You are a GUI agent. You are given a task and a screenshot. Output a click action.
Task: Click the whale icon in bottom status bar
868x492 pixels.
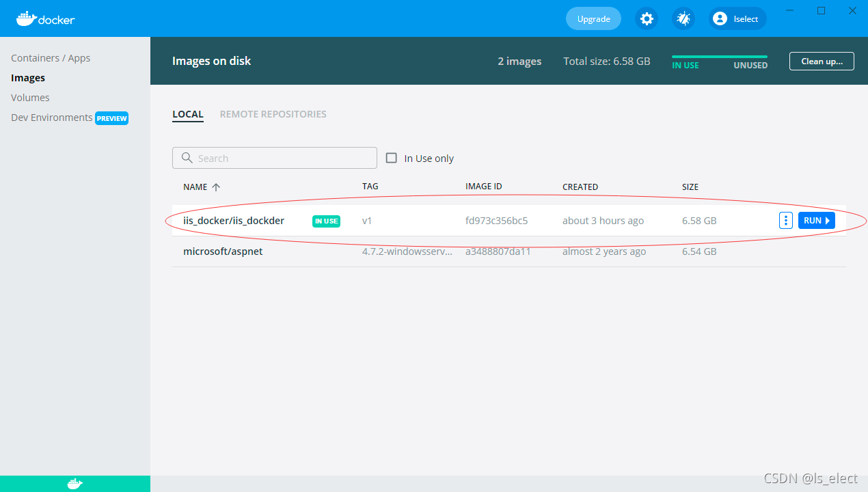tap(75, 484)
